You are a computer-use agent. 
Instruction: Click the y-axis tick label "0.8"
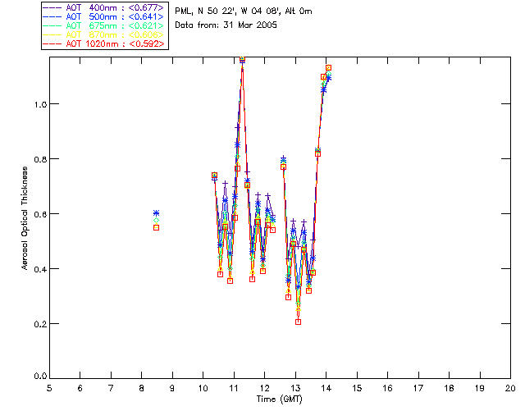click(x=40, y=159)
